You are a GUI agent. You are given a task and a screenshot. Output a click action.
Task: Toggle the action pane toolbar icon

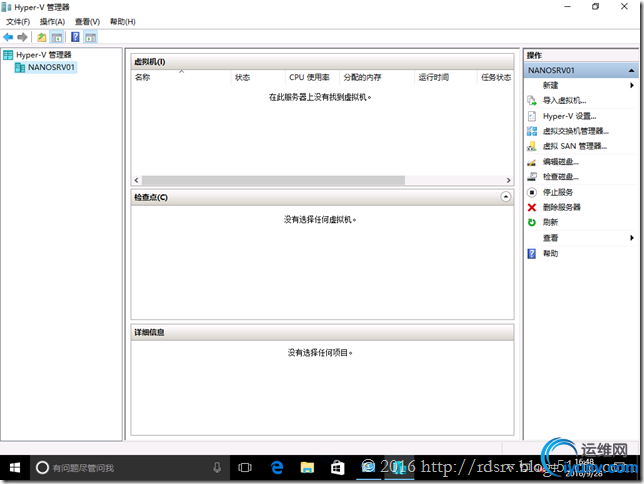[90, 37]
